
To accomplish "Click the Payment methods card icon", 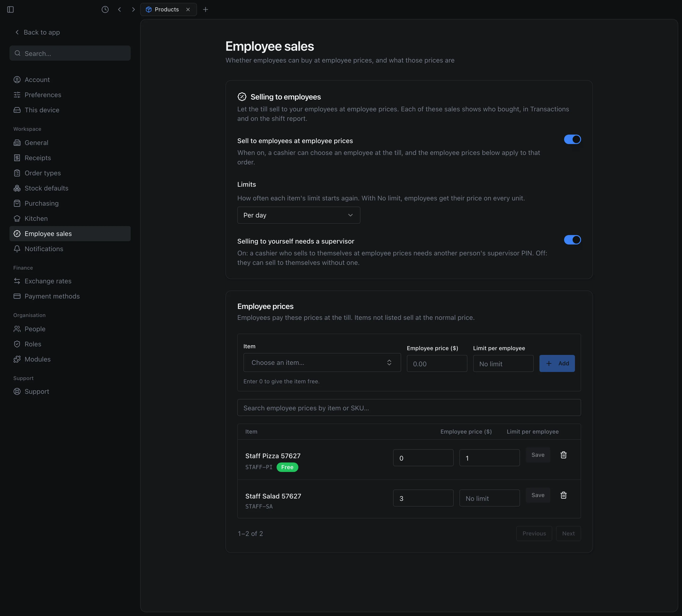I will [17, 296].
